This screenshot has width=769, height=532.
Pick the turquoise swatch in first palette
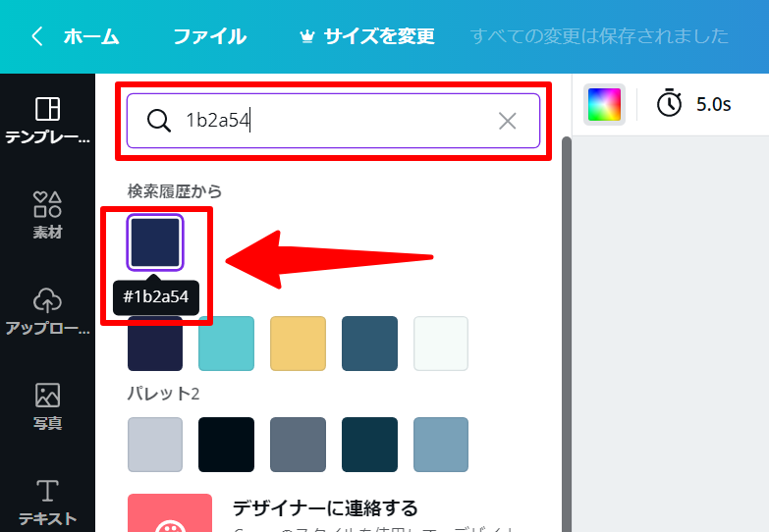[226, 344]
